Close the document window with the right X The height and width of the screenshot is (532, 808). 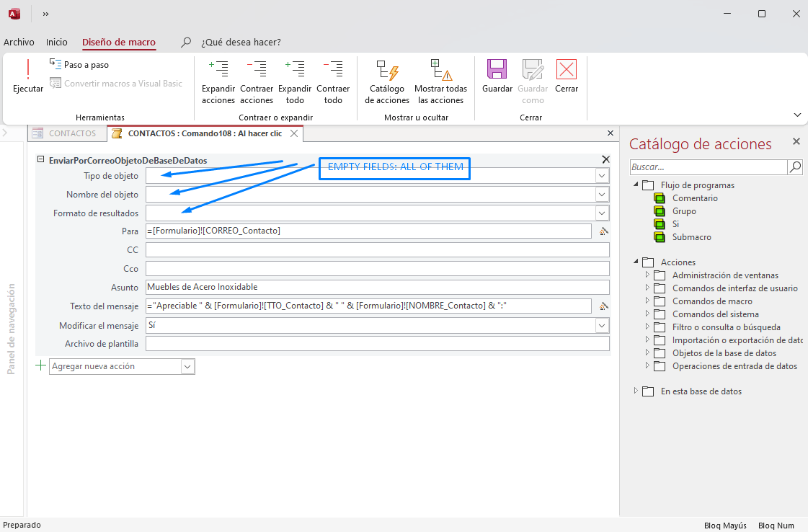click(x=611, y=133)
